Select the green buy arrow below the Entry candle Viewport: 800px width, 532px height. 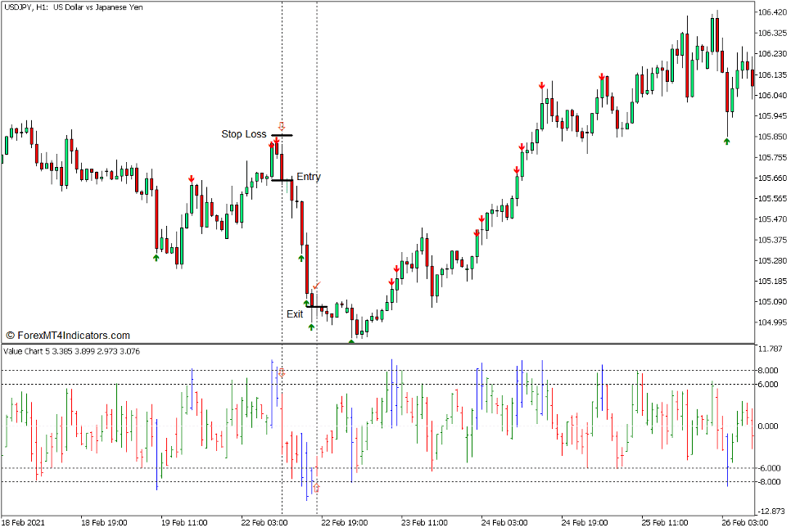[x=301, y=259]
